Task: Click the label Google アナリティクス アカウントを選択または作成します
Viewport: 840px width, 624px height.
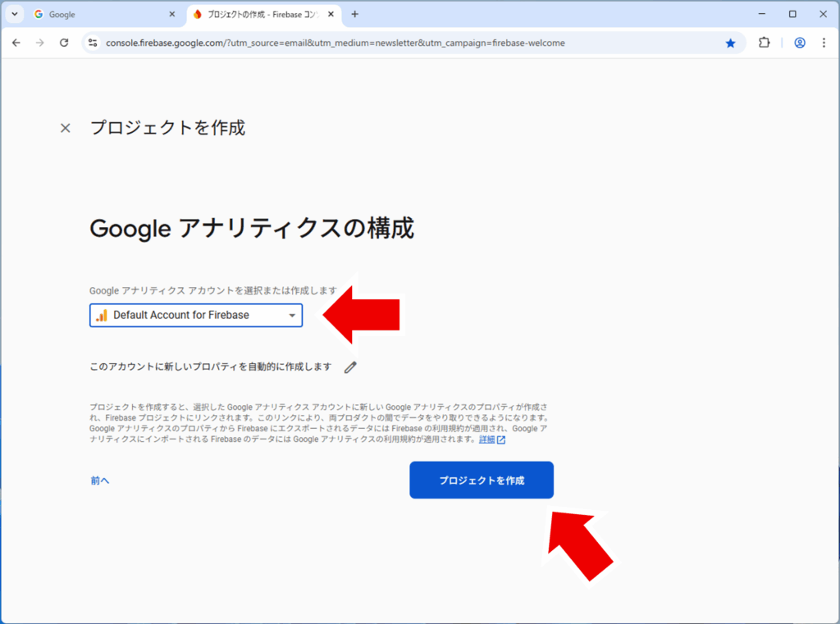Action: [213, 291]
